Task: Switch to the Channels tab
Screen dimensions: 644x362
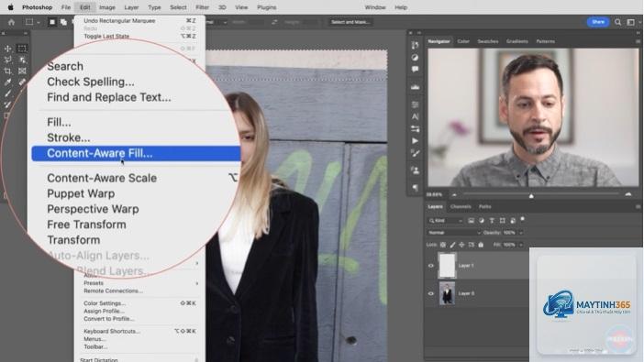Action: click(x=461, y=206)
